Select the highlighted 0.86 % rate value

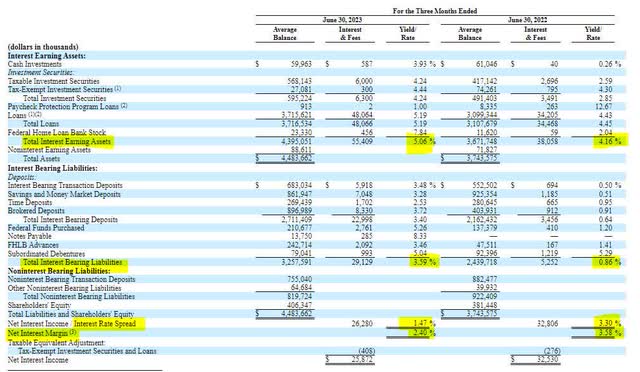(x=610, y=262)
